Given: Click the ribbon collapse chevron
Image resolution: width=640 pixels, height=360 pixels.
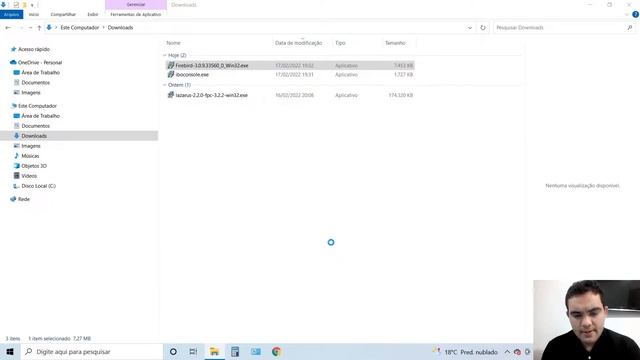Looking at the screenshot, I should (627, 14).
